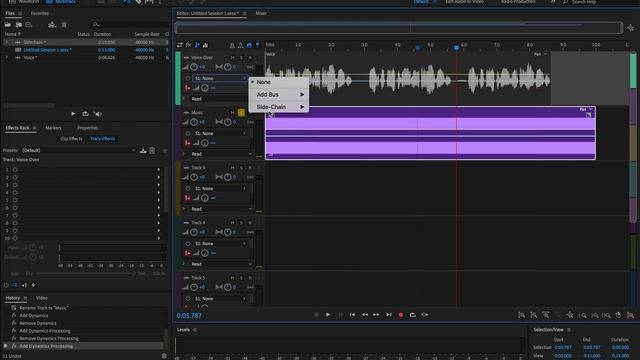Select Clip Effects button
The height and width of the screenshot is (360, 640).
click(71, 139)
